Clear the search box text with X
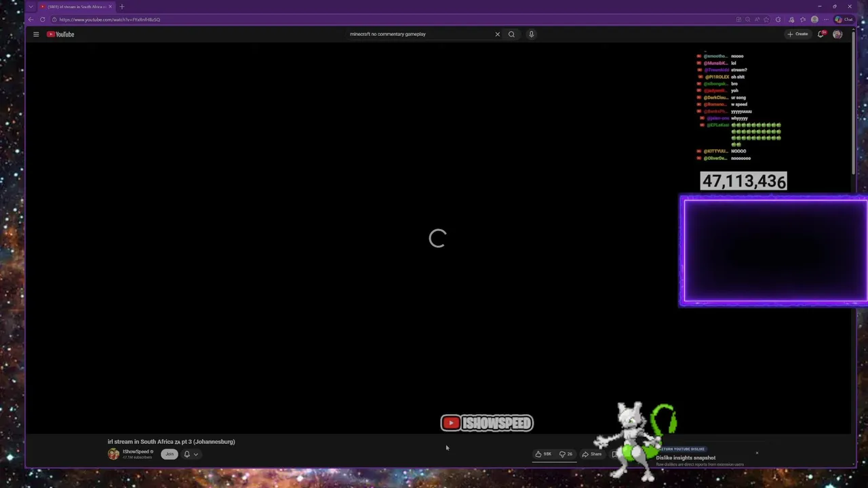 [497, 34]
